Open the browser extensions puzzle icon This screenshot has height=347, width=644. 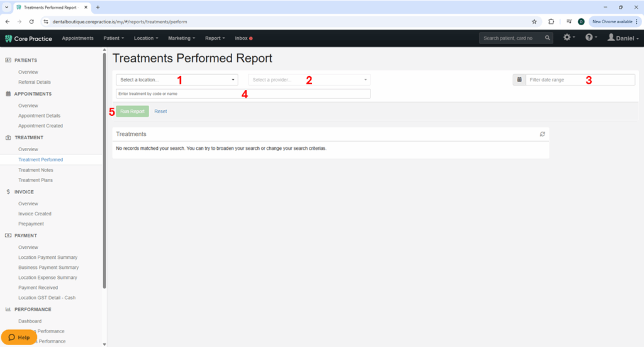(x=551, y=22)
